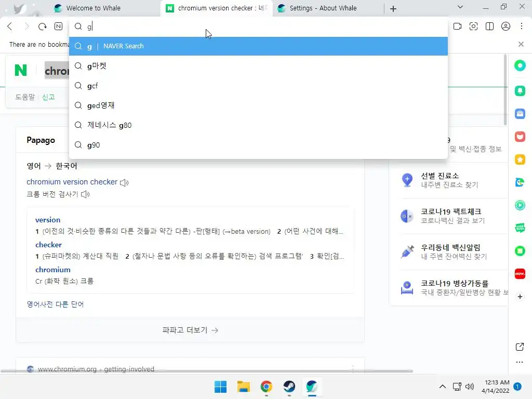Expand the tab list chevron
The width and height of the screenshot is (532, 399).
(460, 7)
